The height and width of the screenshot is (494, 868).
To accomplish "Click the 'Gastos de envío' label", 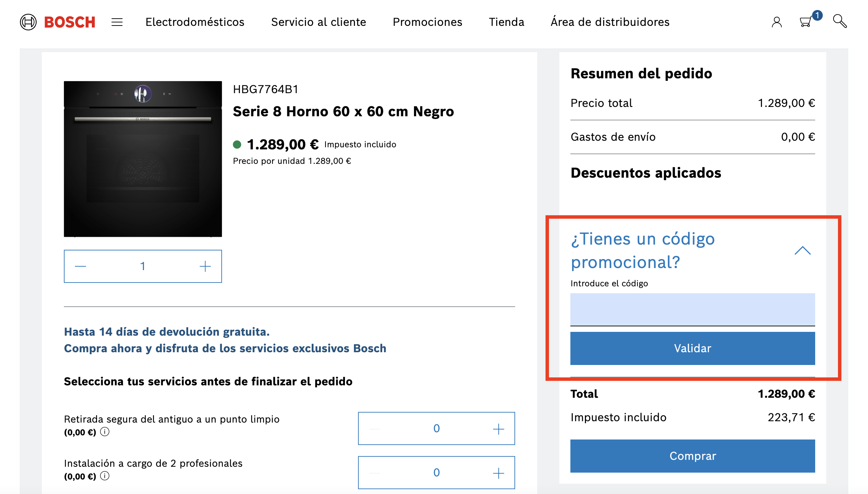I will (613, 137).
